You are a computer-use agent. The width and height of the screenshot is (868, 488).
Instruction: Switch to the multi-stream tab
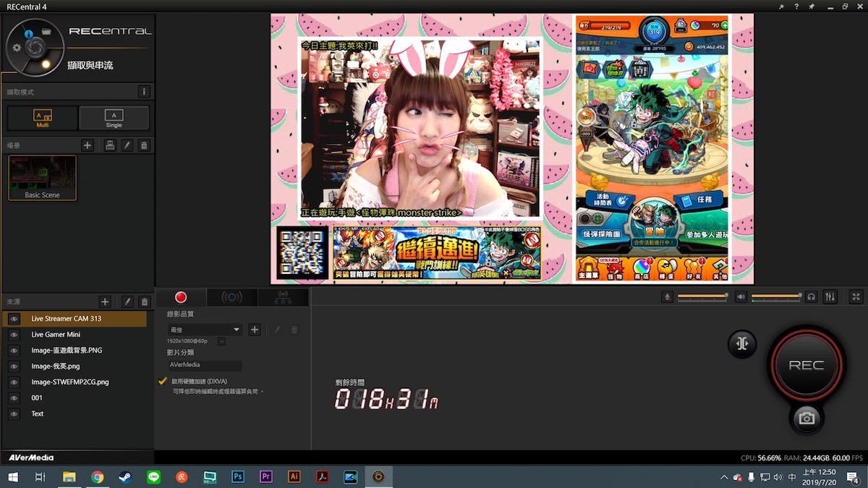point(283,297)
